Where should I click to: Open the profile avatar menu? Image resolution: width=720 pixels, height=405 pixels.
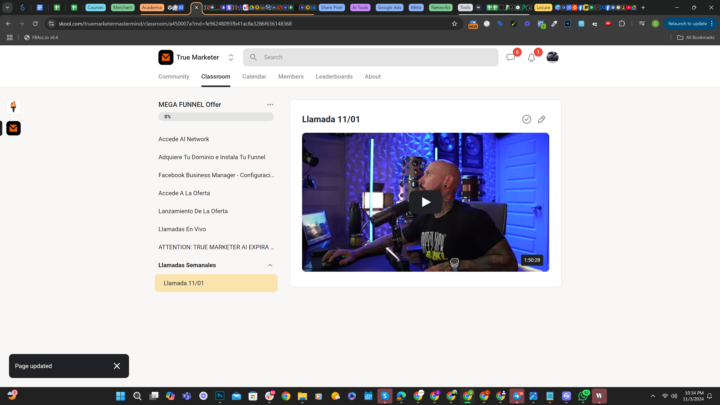tap(552, 57)
